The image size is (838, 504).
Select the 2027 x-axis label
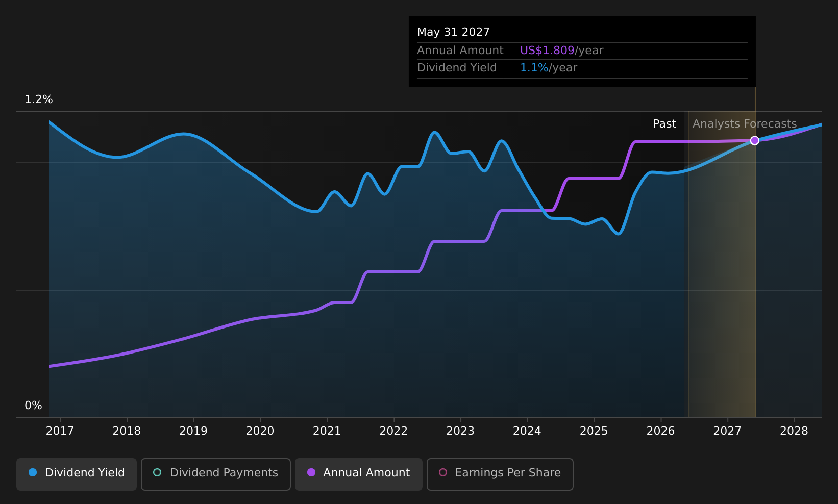point(727,431)
